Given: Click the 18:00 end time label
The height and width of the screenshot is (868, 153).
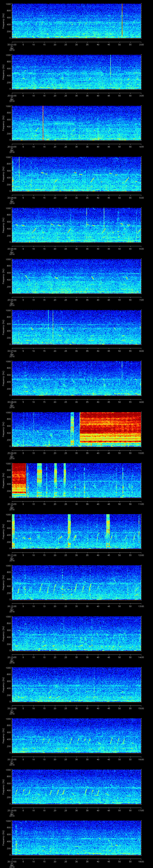Looking at the screenshot, I should pos(141,861).
